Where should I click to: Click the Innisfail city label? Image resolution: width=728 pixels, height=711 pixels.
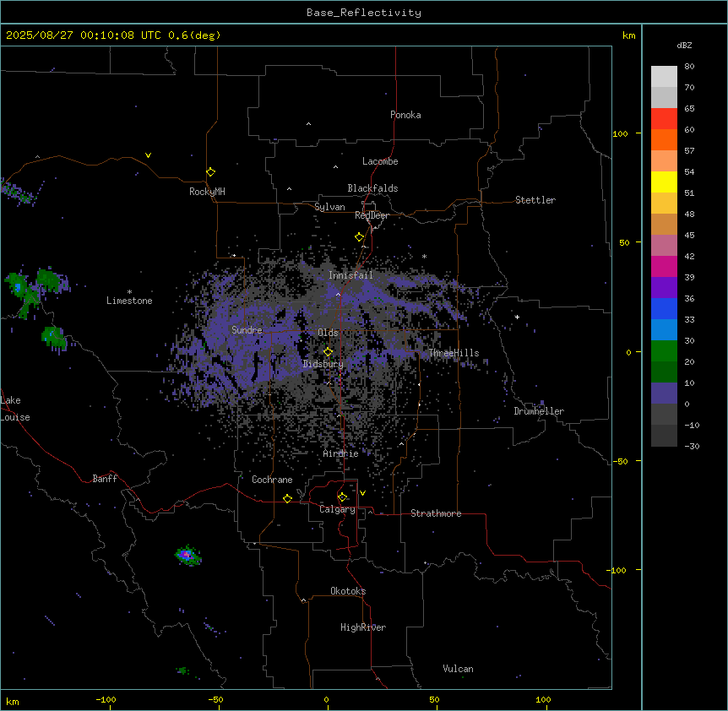click(350, 275)
